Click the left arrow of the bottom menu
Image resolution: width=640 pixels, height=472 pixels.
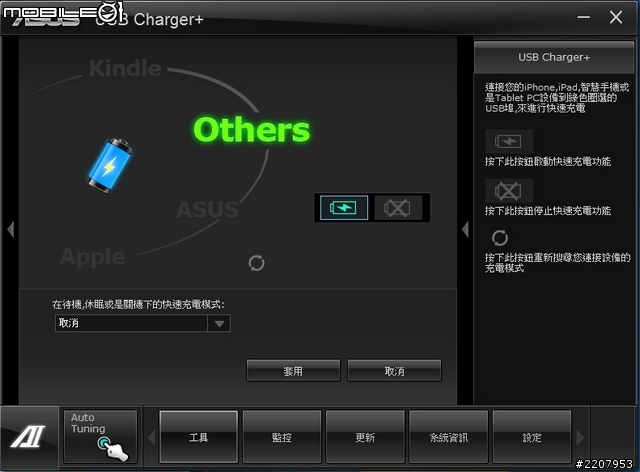pos(151,437)
